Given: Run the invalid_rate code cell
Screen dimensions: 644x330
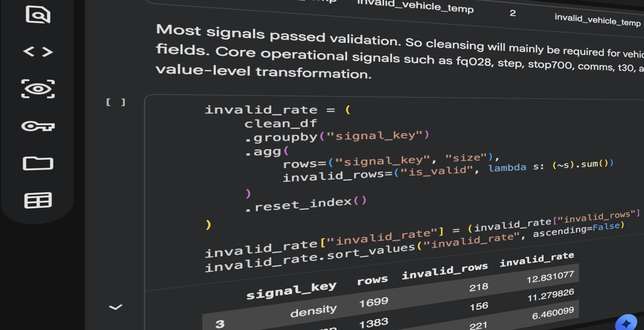Looking at the screenshot, I should pos(116,102).
